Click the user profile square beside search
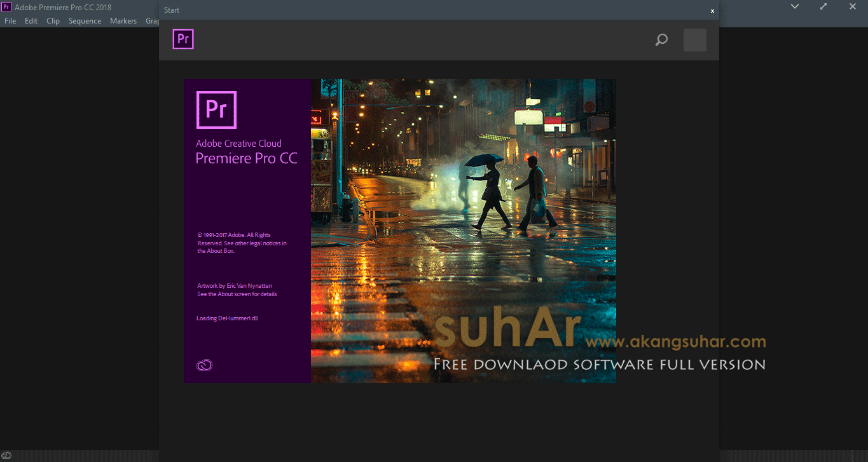 [695, 40]
